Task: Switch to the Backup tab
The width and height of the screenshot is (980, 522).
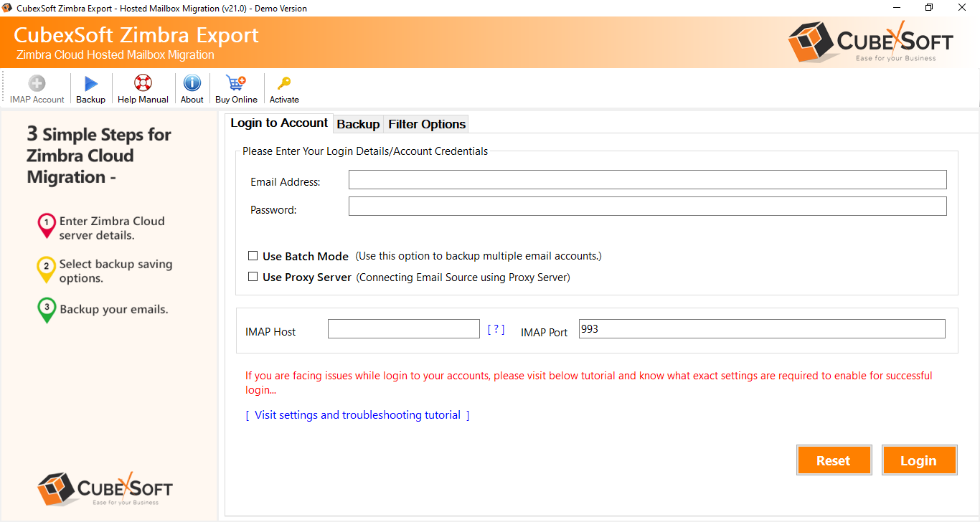Action: [x=358, y=124]
